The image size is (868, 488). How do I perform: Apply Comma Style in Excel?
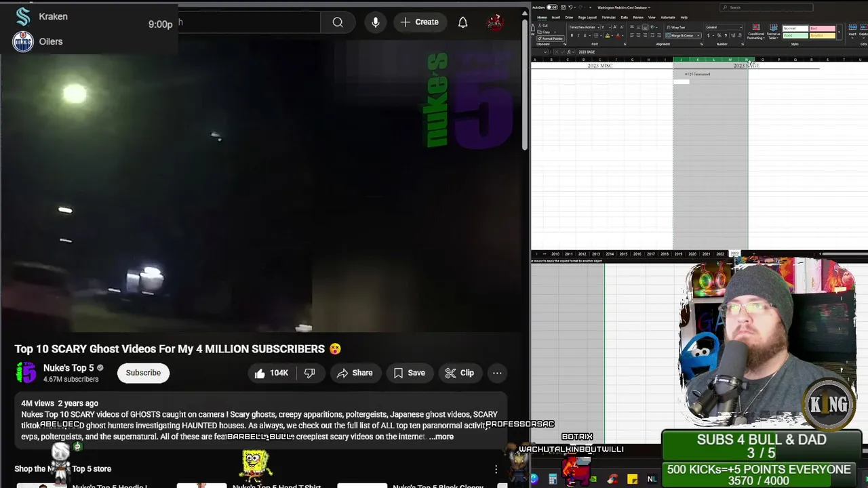pyautogui.click(x=726, y=35)
